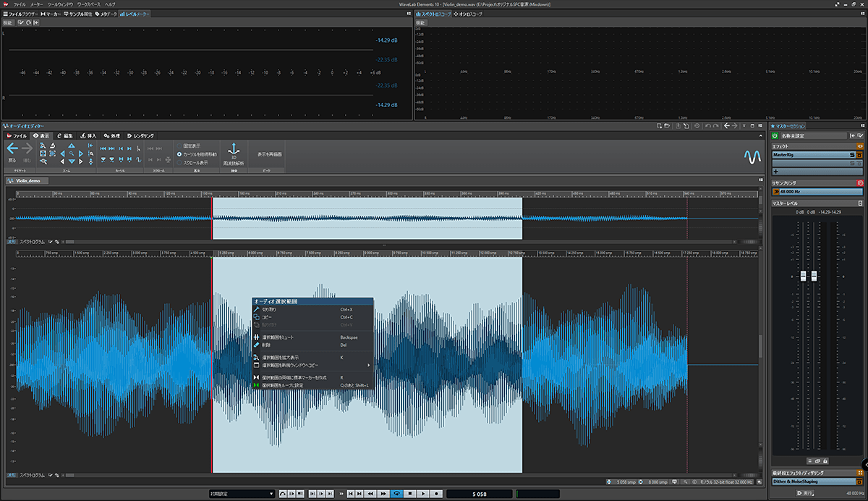This screenshot has width=868, height=501.
Task: Open the ファイル menu in the title bar
Action: point(19,4)
